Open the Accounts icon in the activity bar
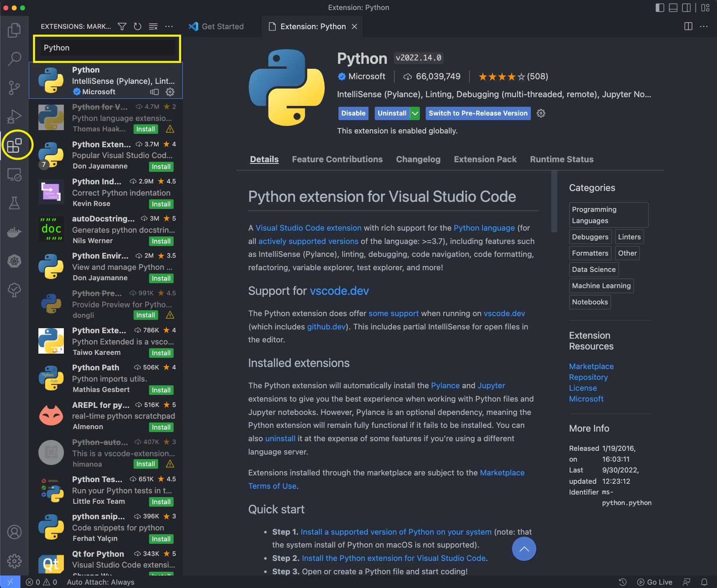717x588 pixels. click(x=14, y=532)
